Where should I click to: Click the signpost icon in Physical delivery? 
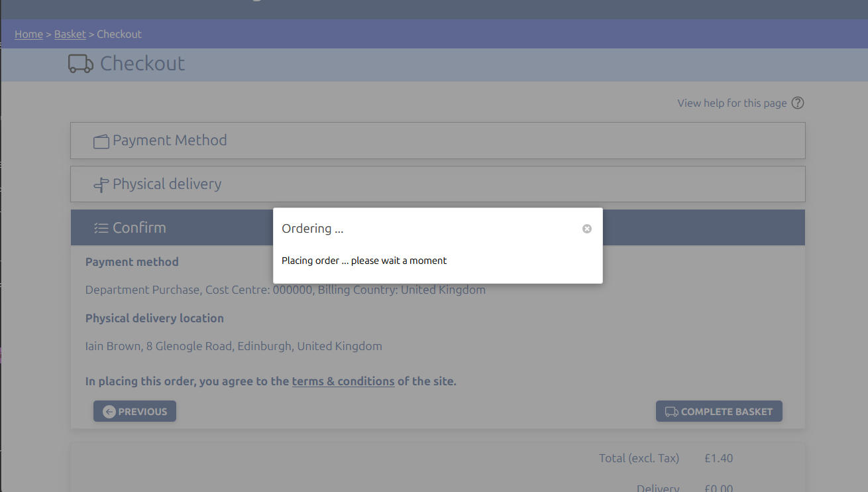(x=101, y=185)
